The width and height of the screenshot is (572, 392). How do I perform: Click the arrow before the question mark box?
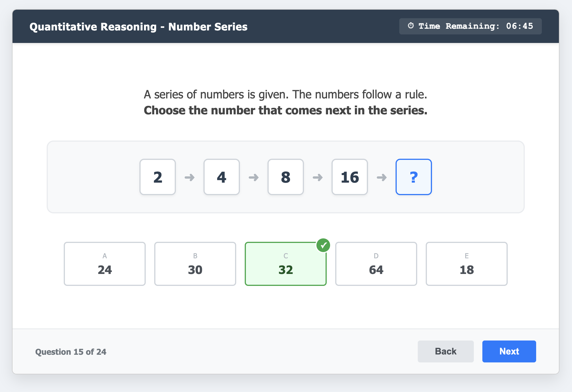[382, 178]
